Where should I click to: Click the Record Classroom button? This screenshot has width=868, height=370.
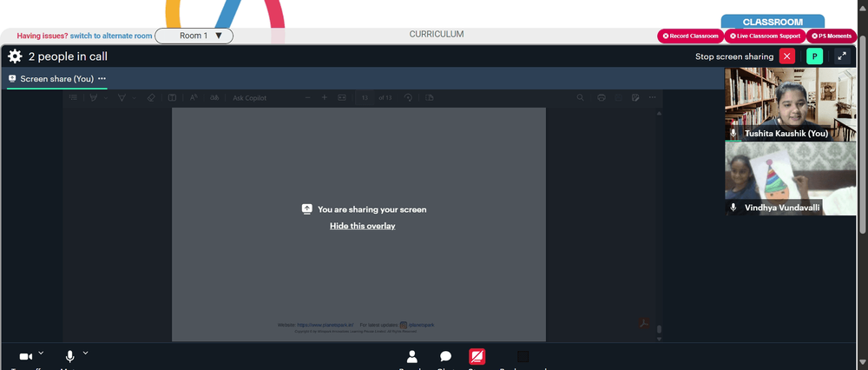[690, 36]
